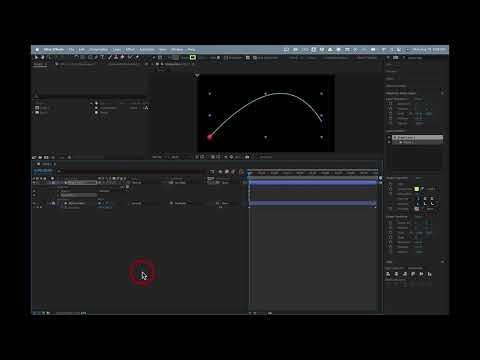Hide the second timeline layer via eye
480x360 pixels.
[x=34, y=203]
